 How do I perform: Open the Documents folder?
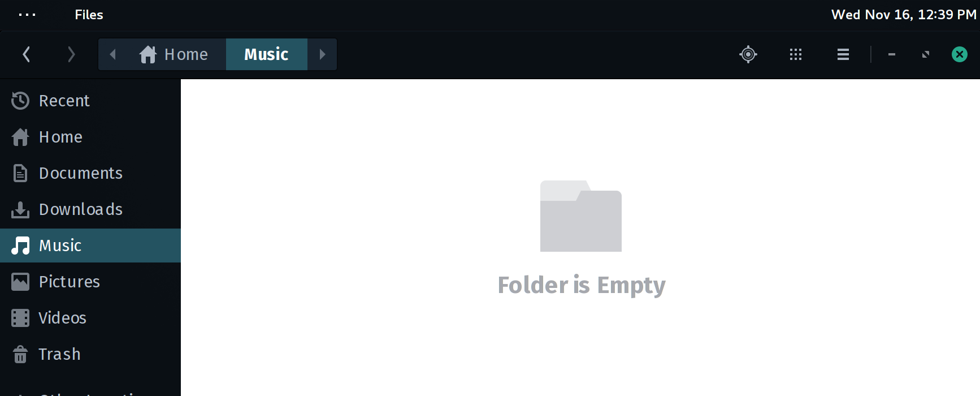pos(90,173)
